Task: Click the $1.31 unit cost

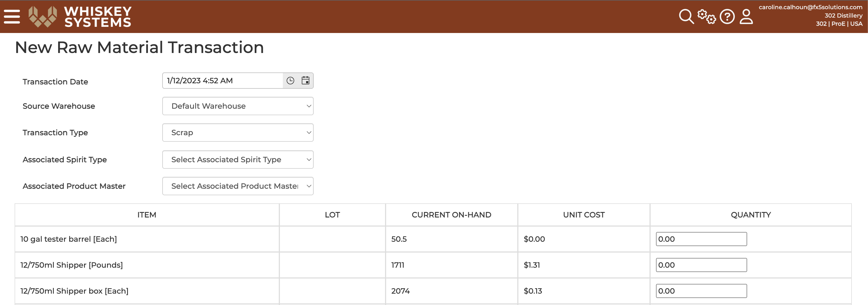Action: click(532, 265)
